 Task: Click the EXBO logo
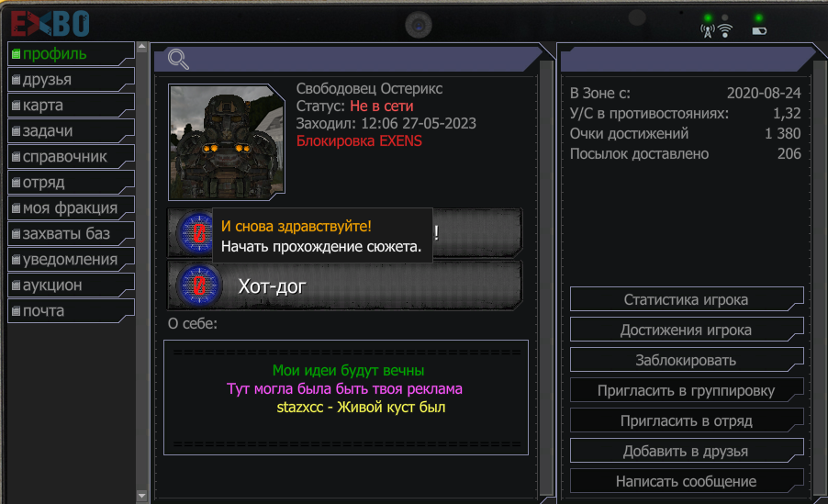coord(50,24)
